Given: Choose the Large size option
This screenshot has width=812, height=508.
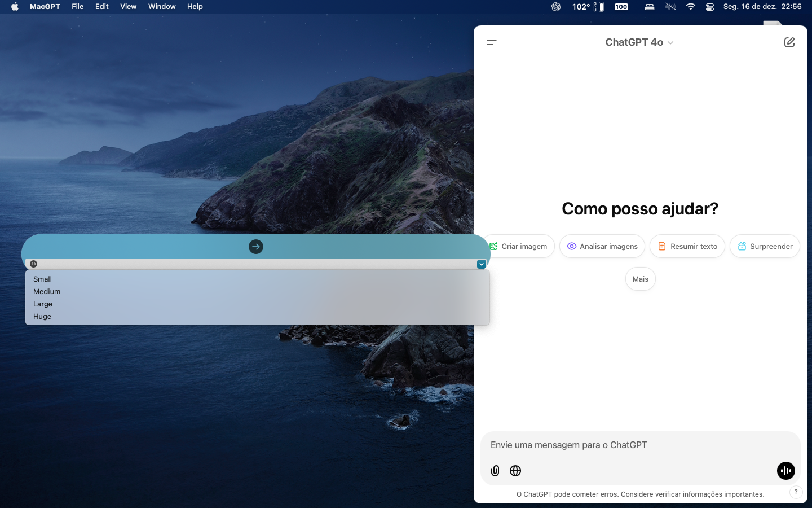Looking at the screenshot, I should 257,304.
